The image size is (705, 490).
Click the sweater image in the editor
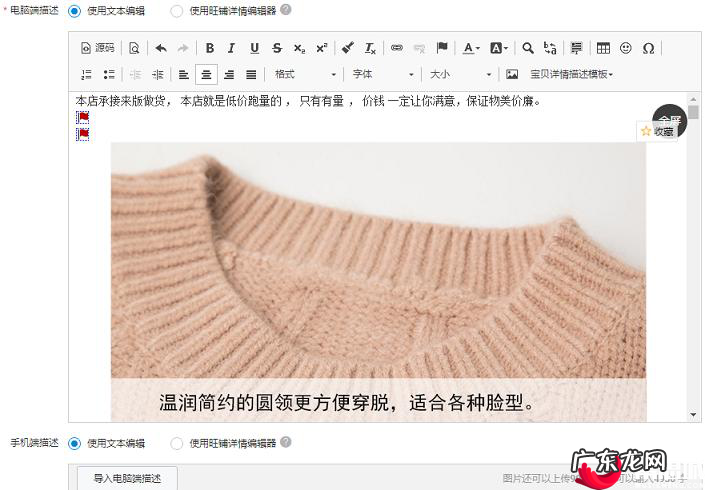(379, 282)
